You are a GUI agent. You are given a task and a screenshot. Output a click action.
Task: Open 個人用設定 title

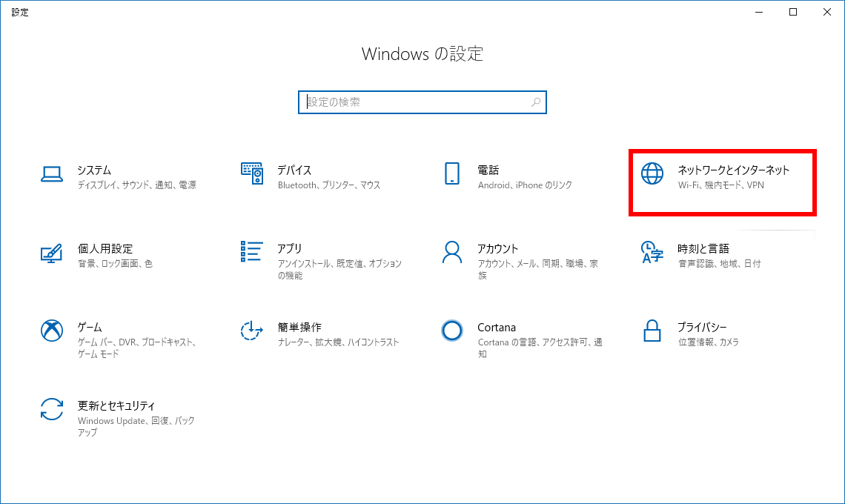click(x=105, y=248)
